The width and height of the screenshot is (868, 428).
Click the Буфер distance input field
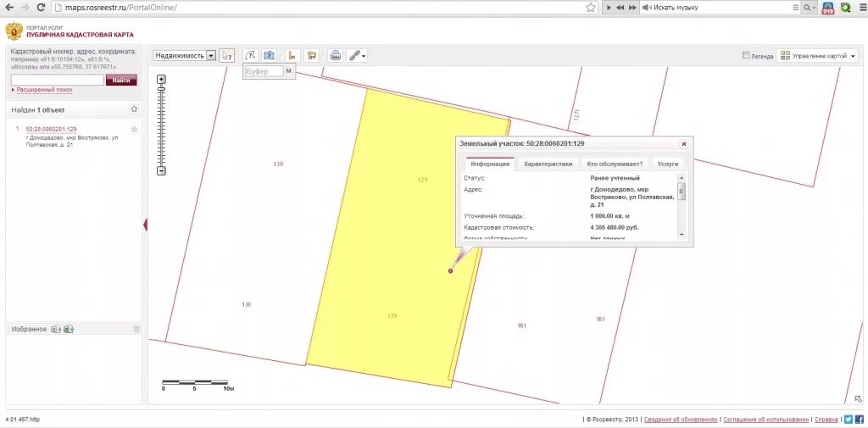(264, 71)
